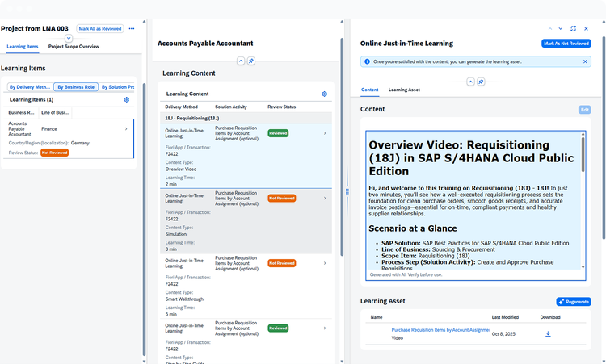Viewport: 606px width, 364px height.
Task: Click the middle panel vertical scrollbar
Action: click(342, 147)
